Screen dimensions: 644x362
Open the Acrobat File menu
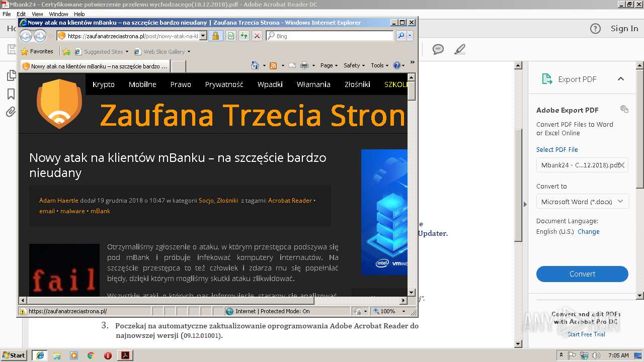click(7, 14)
